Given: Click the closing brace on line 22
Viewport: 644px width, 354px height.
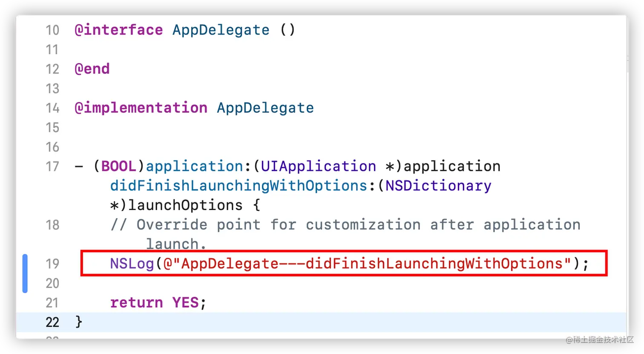Looking at the screenshot, I should click(78, 322).
